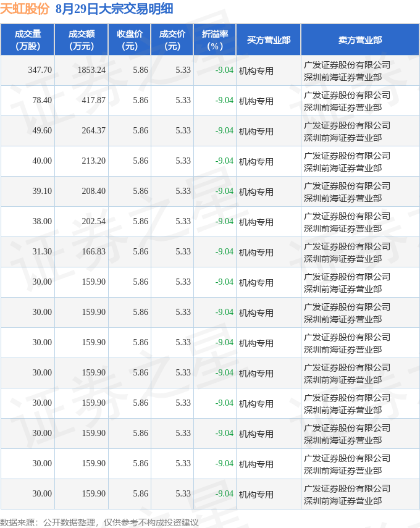Click 机构专用 buyer in the first row
420x528 pixels.
256,70
